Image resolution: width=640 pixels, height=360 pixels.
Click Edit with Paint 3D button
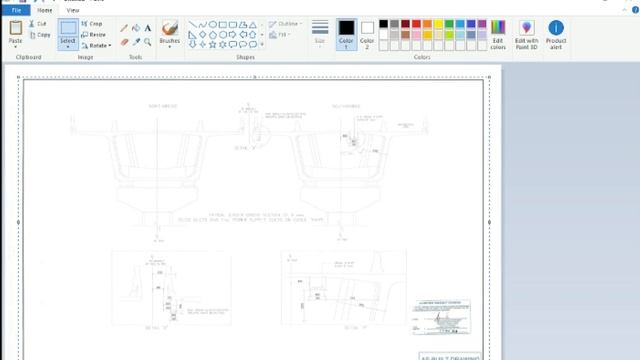coord(527,34)
